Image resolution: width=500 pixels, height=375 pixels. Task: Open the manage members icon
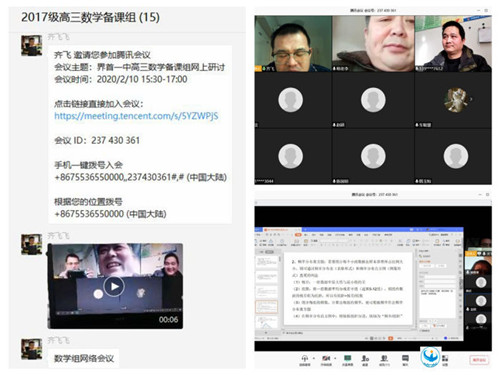(384, 359)
